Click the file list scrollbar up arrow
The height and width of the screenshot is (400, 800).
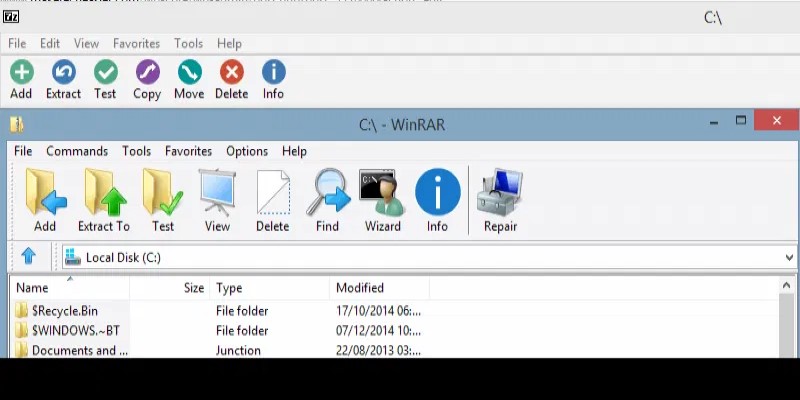[789, 288]
